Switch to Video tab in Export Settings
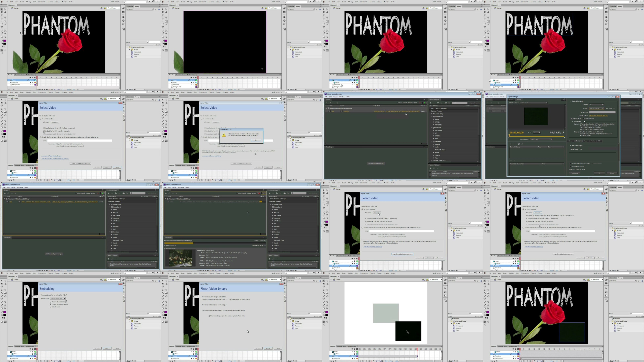This screenshot has width=644, height=362. pyautogui.click(x=586, y=141)
